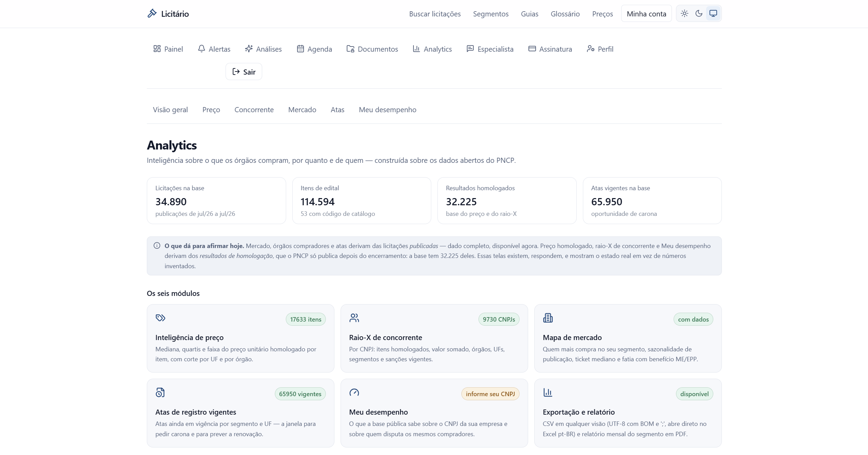This screenshot has height=455, width=868.
Task: Open Alertas bell icon
Action: 202,49
